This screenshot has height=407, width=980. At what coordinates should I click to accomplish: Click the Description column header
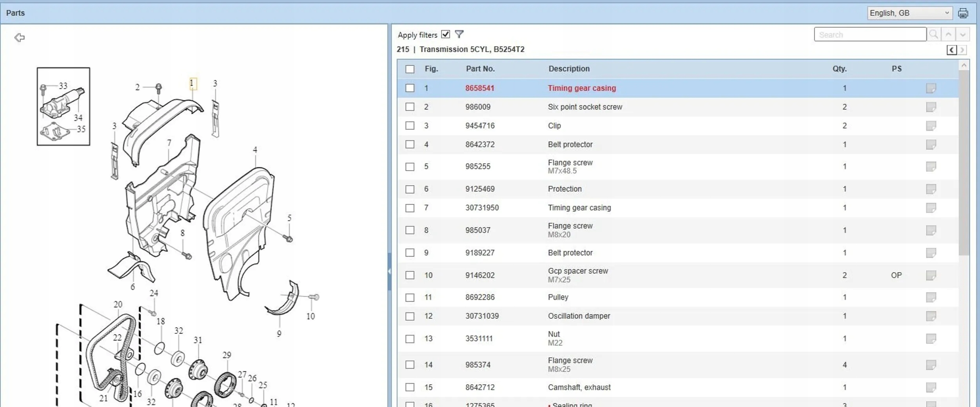569,69
